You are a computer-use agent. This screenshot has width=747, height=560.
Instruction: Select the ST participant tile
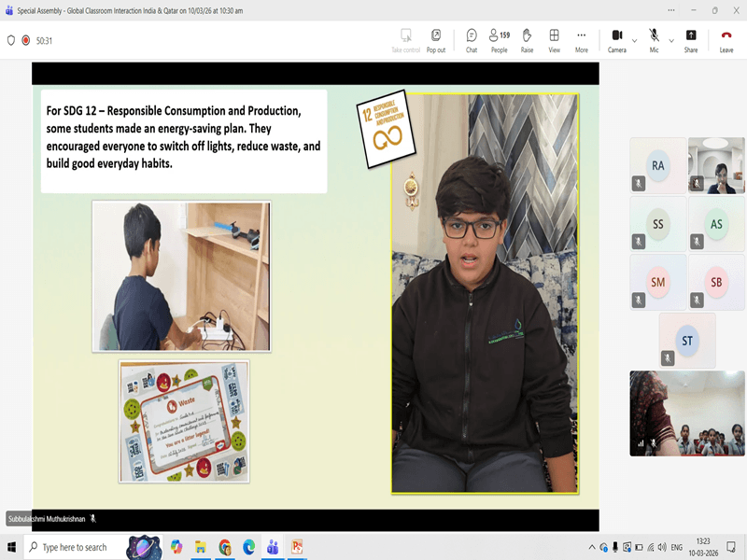pos(687,341)
